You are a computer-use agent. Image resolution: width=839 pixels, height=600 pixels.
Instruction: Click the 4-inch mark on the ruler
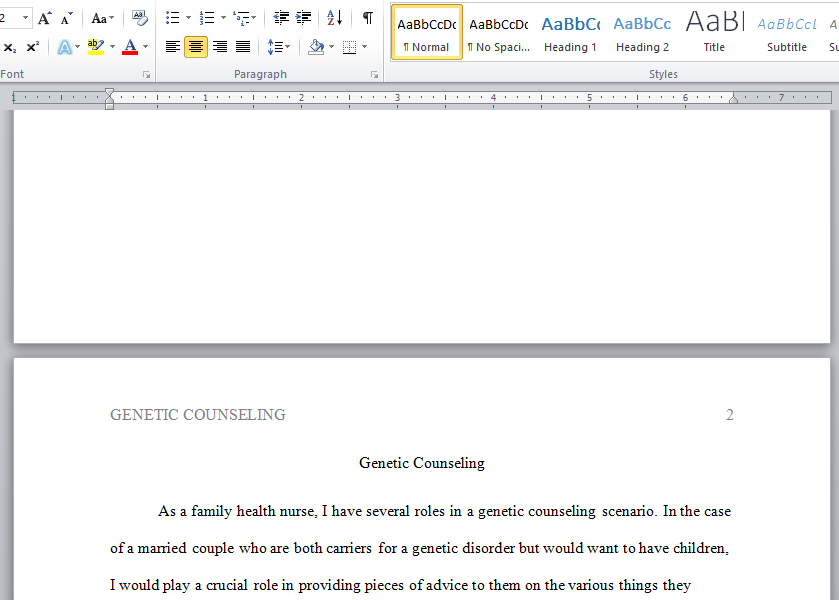pyautogui.click(x=493, y=97)
